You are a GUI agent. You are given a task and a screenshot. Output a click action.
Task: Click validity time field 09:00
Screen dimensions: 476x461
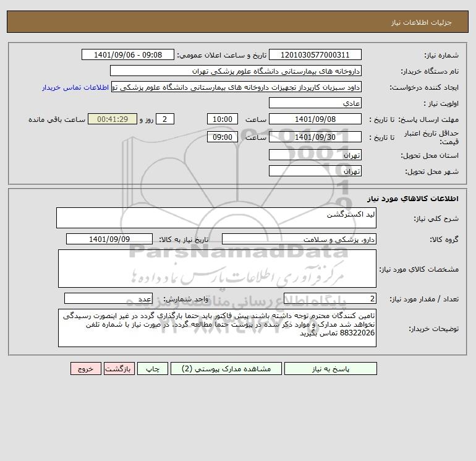(x=223, y=137)
